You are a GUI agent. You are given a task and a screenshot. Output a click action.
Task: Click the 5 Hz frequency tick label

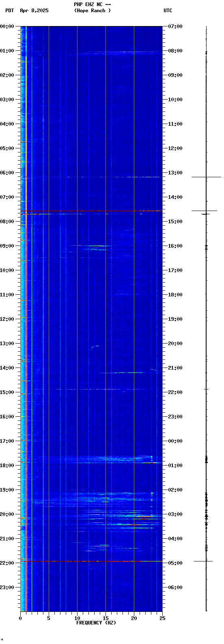pos(49,618)
